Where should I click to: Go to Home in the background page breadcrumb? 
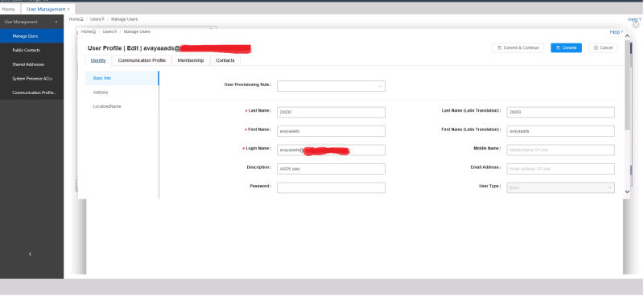tap(76, 19)
